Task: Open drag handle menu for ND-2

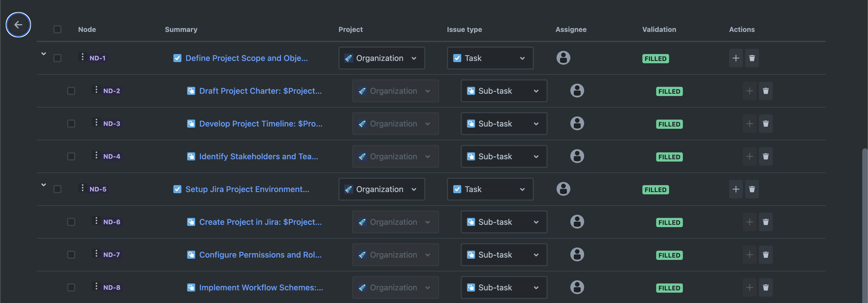Action: pos(96,90)
